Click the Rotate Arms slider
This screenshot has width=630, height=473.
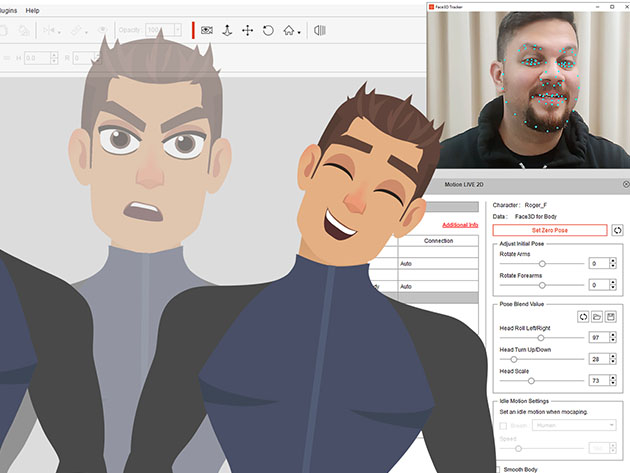[x=541, y=264]
